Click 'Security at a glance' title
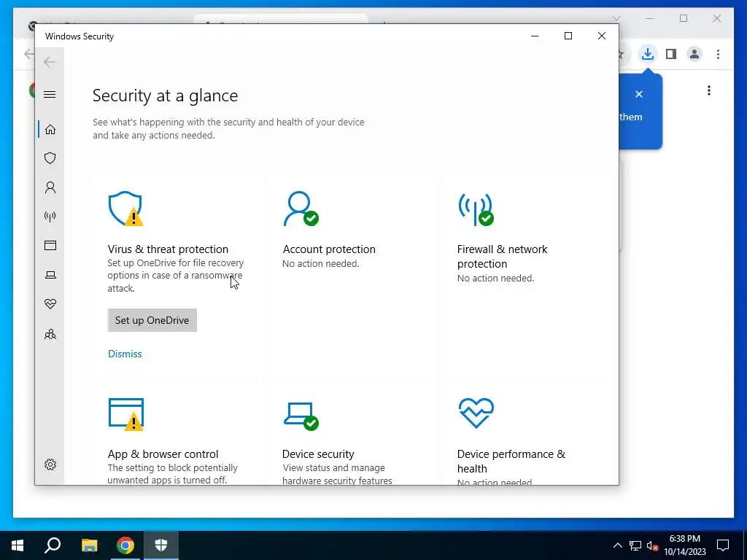747x560 pixels. (x=166, y=96)
